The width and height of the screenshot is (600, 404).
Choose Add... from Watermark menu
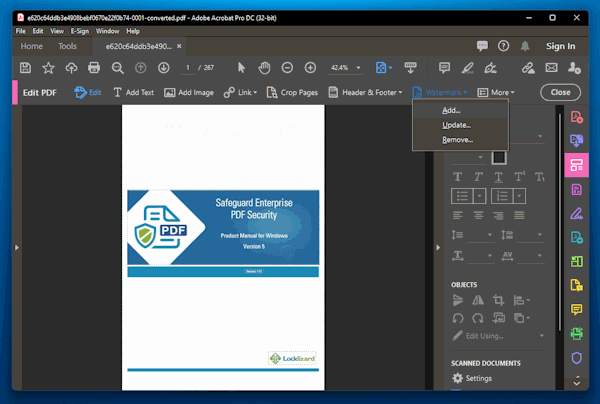(x=460, y=111)
